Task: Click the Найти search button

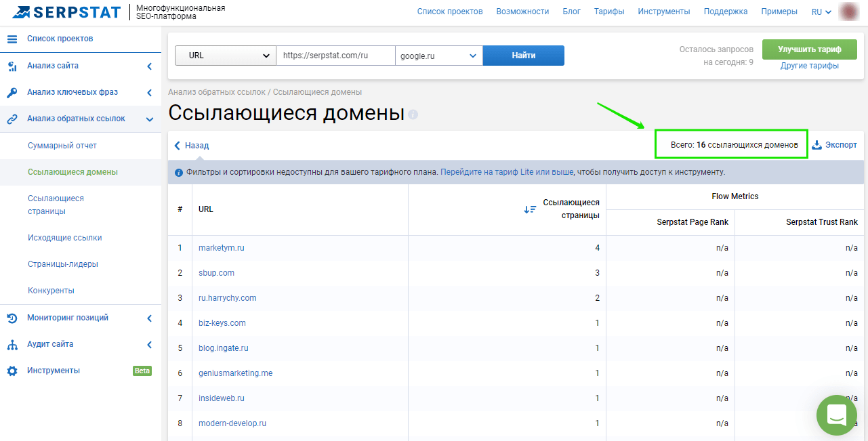Action: tap(524, 56)
